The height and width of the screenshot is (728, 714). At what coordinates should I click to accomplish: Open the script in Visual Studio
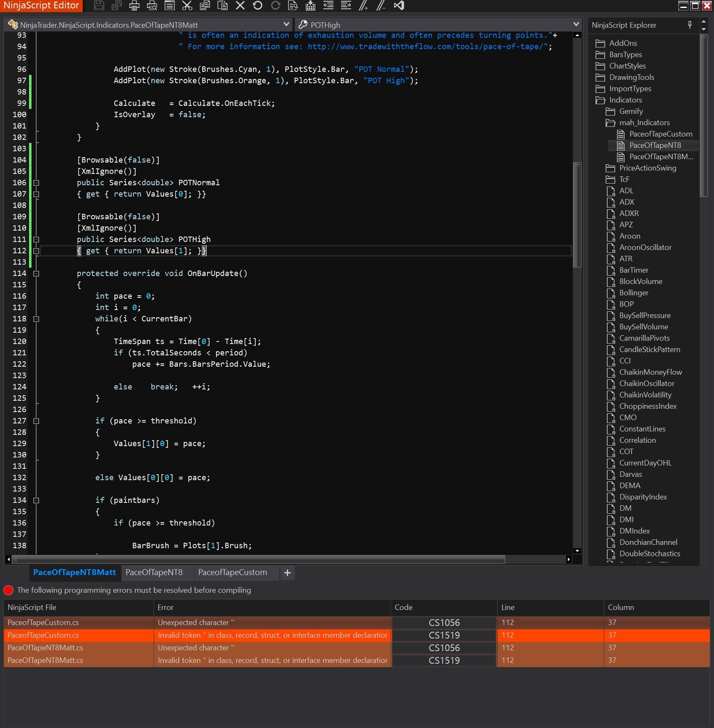pos(399,5)
